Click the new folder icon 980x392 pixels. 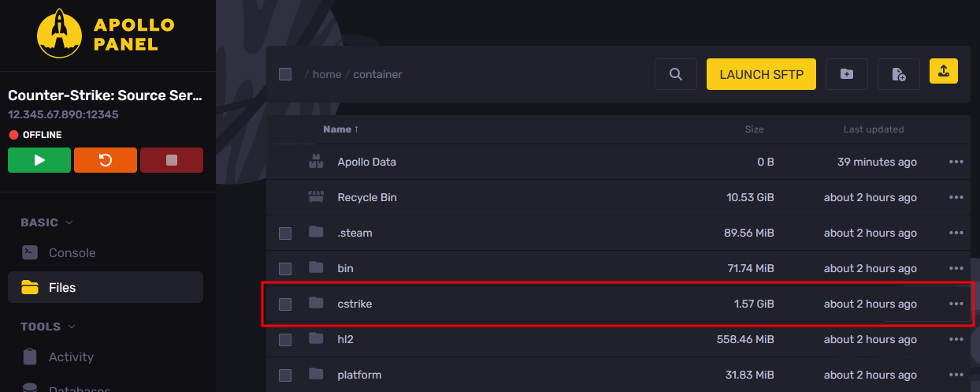point(846,74)
